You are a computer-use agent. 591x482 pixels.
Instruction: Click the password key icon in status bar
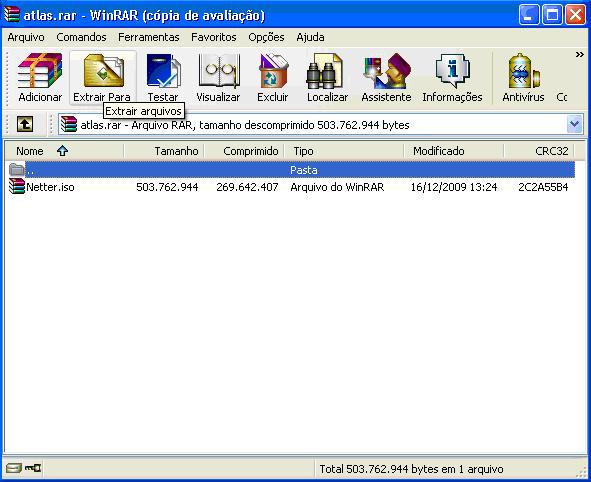click(x=33, y=468)
